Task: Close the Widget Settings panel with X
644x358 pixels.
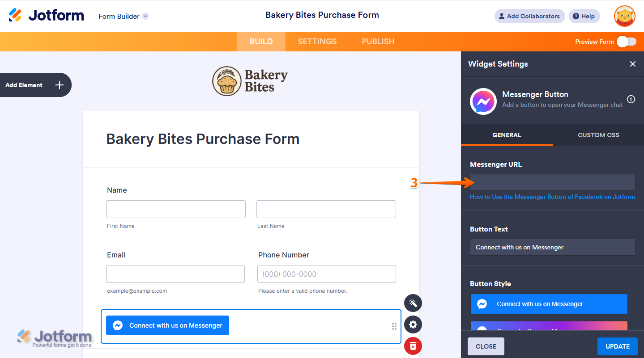Action: click(x=633, y=64)
